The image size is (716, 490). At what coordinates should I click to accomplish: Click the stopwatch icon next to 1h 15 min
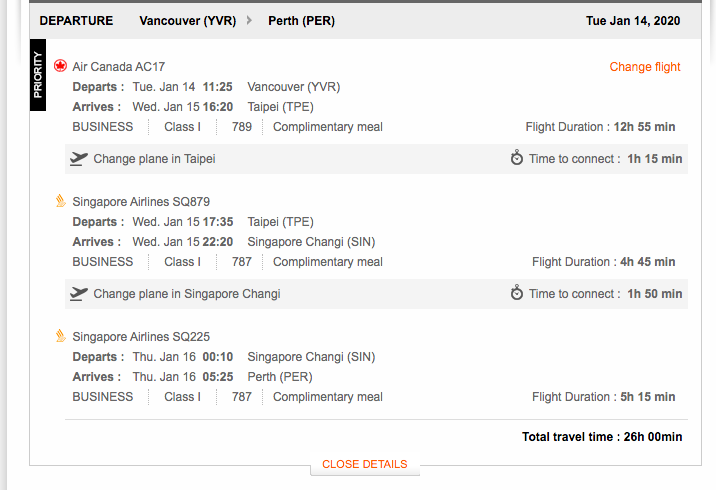coord(516,158)
